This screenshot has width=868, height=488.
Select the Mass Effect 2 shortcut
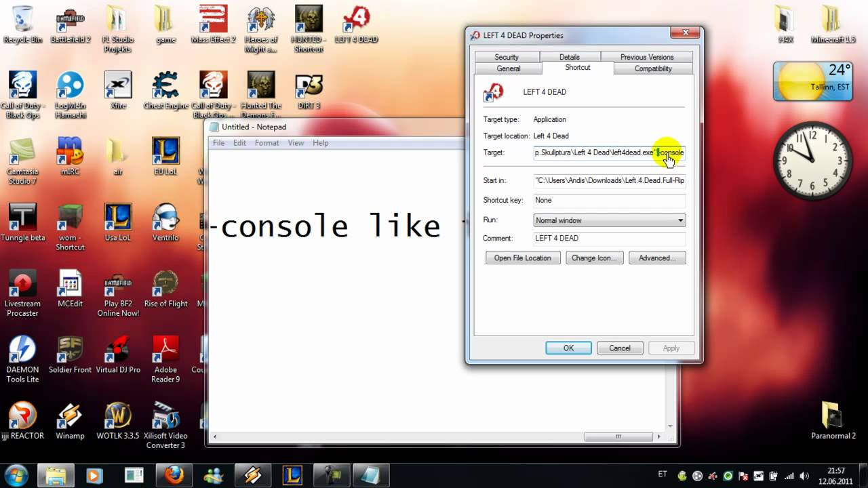[213, 24]
